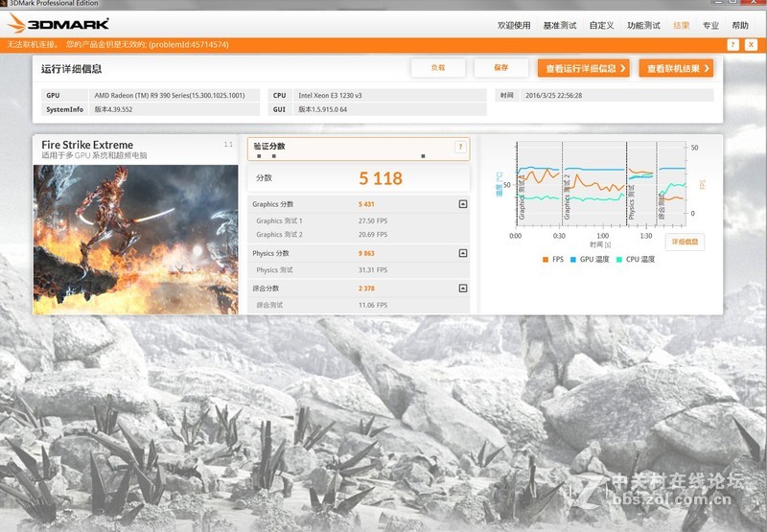Click the 11.06 FPS value
Image resolution: width=767 pixels, height=532 pixels.
[373, 305]
